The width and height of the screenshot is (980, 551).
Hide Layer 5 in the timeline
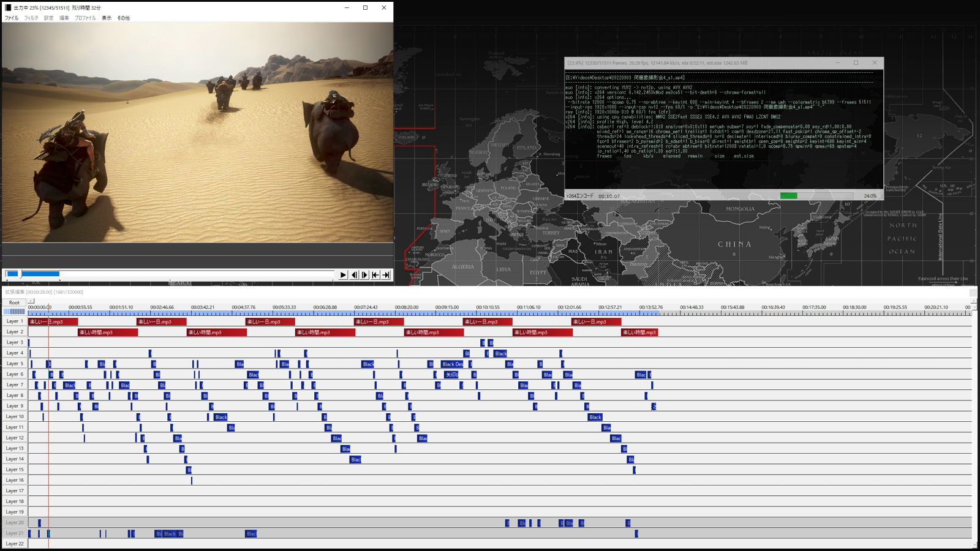(14, 364)
